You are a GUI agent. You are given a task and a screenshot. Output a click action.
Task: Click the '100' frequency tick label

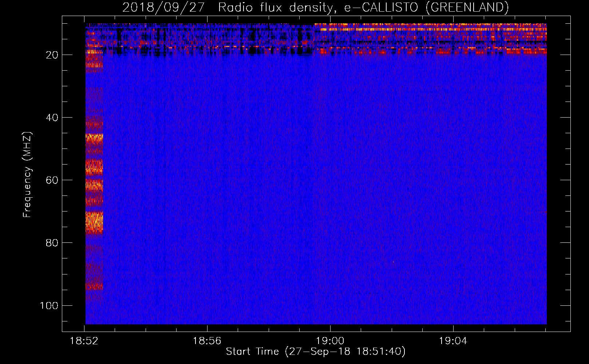49,305
